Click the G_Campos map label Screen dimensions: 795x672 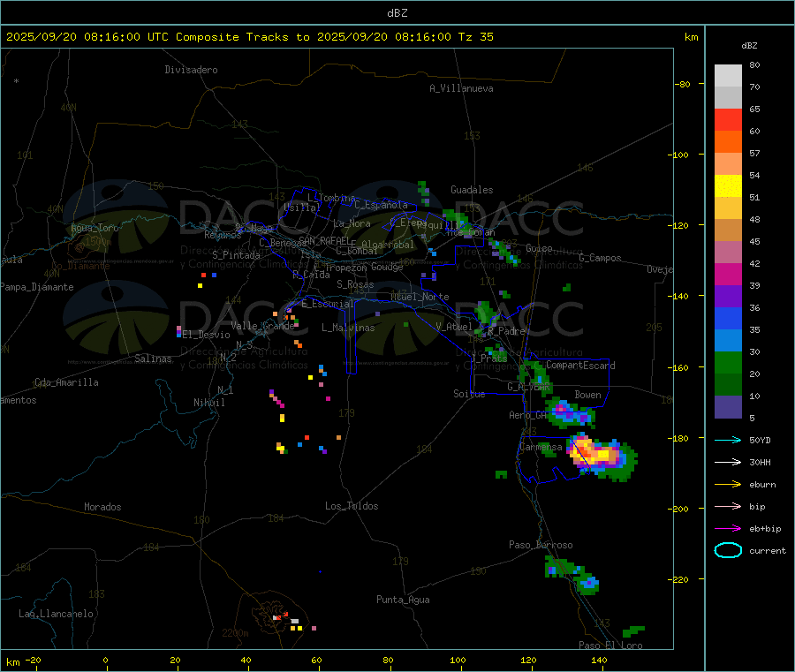pyautogui.click(x=601, y=258)
